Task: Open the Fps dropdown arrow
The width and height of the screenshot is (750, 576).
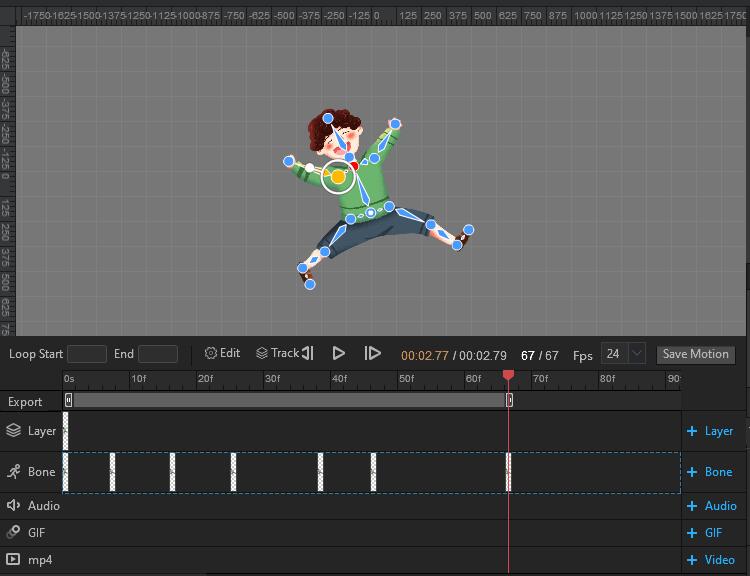Action: (x=636, y=354)
